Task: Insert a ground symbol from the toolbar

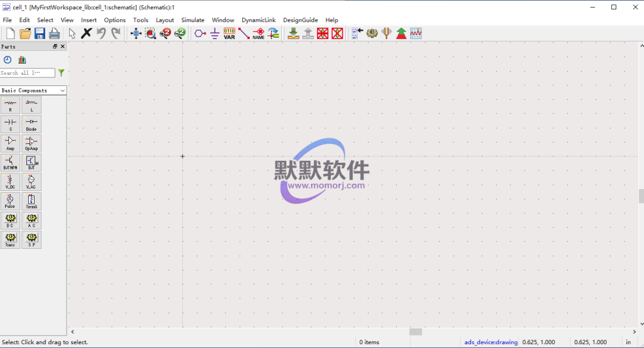Action: pyautogui.click(x=215, y=33)
